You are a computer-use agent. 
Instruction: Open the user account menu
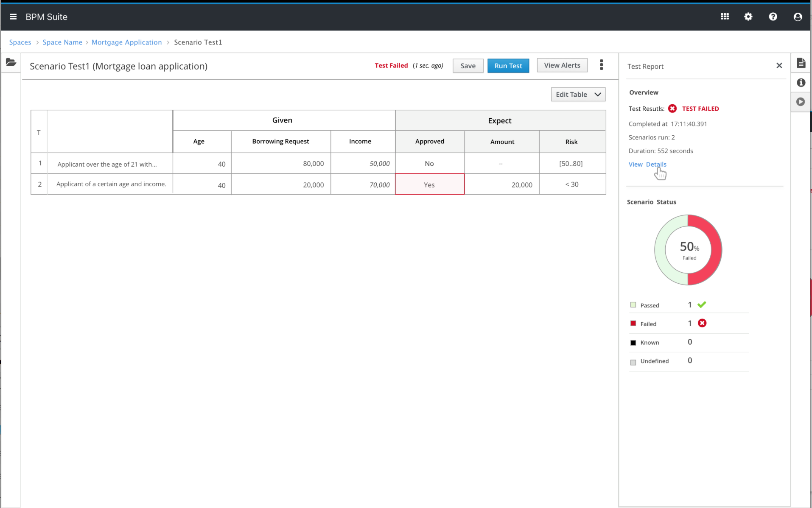[798, 17]
